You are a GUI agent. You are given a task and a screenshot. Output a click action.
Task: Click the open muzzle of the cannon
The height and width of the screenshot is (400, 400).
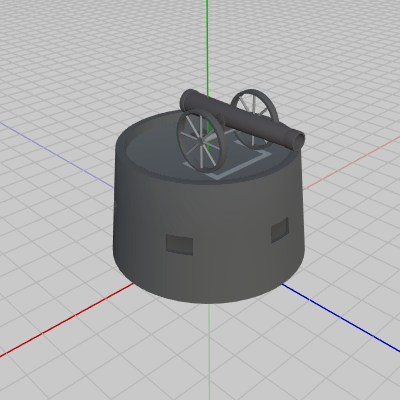click(299, 142)
